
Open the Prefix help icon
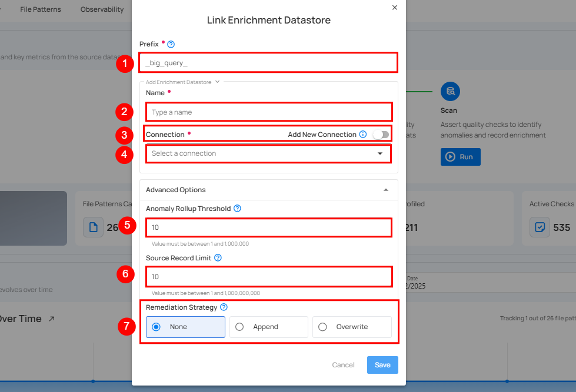click(171, 45)
